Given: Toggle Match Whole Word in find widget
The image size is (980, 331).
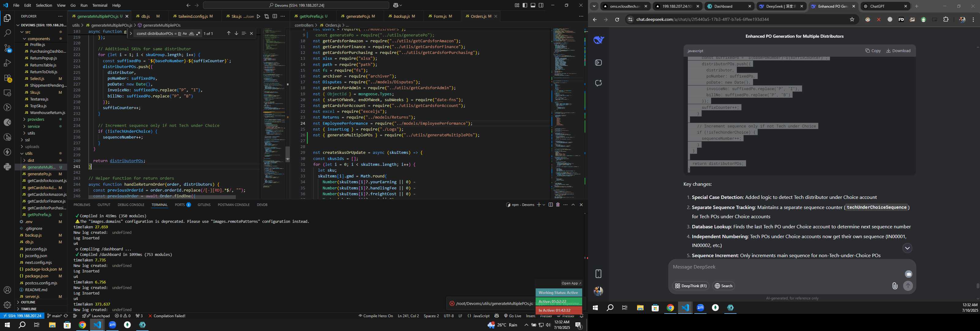Looking at the screenshot, I should pyautogui.click(x=191, y=33).
